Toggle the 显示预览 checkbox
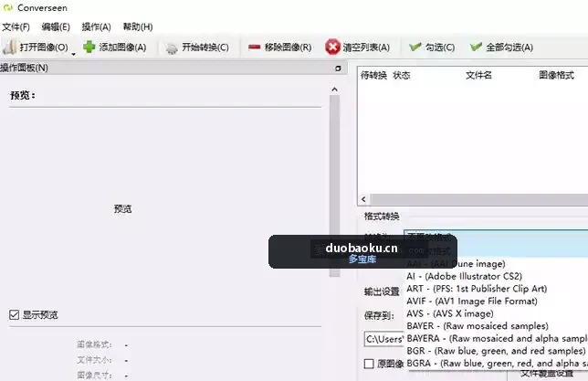This screenshot has width=588, height=381. tap(15, 314)
